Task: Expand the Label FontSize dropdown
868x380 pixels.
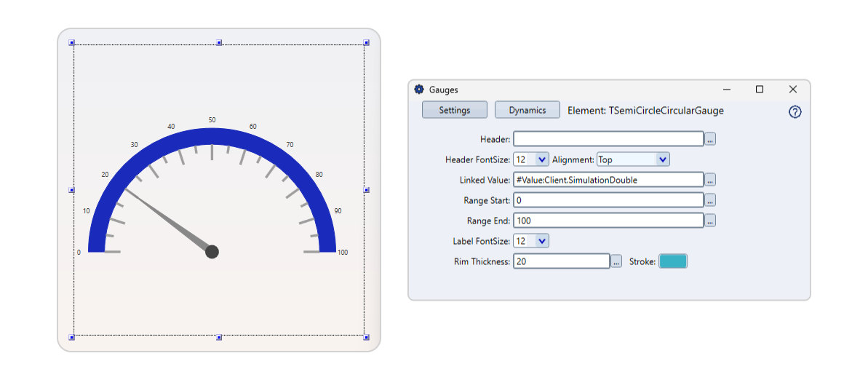Action: [x=541, y=241]
